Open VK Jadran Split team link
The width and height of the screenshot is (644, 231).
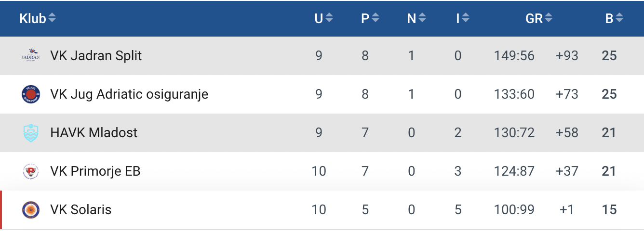click(96, 56)
